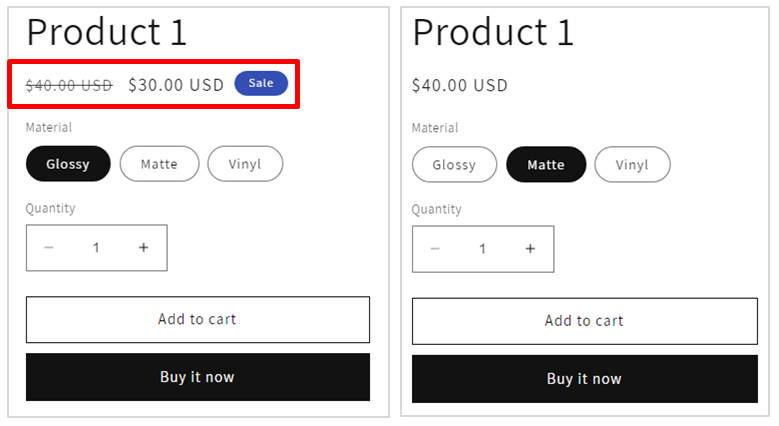Select Vinyl material in left product panel

pyautogui.click(x=245, y=164)
